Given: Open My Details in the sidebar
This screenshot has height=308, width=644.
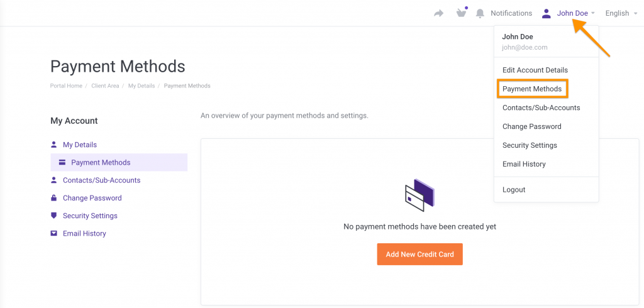Looking at the screenshot, I should [80, 145].
